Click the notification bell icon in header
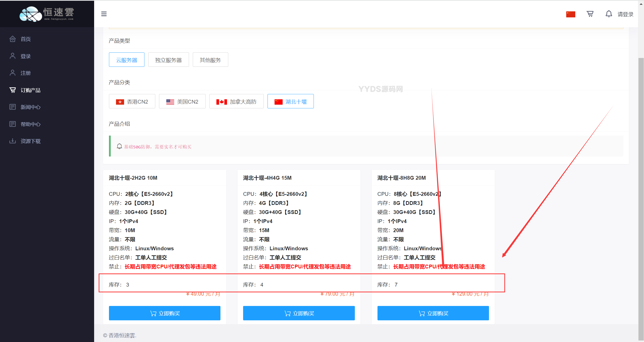 click(x=609, y=14)
